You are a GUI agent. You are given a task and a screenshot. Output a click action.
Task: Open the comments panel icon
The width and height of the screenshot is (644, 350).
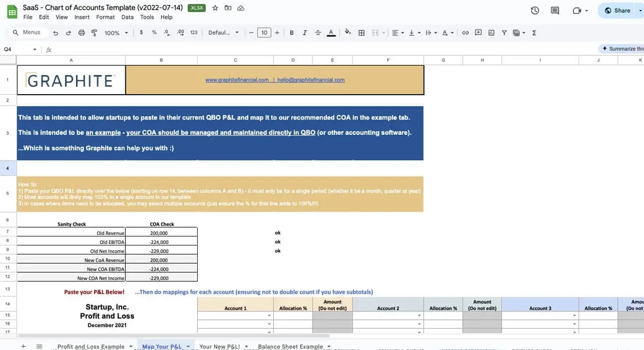[555, 10]
